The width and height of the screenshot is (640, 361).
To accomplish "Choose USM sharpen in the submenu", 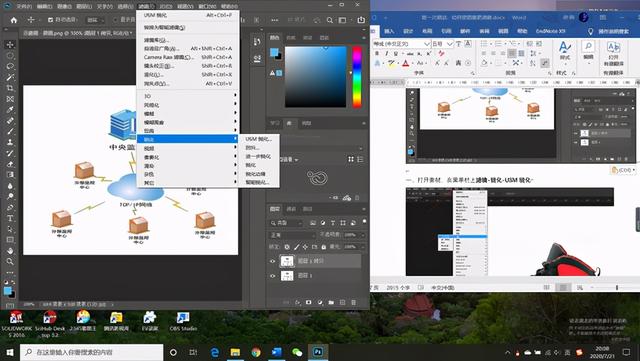I will 258,139.
